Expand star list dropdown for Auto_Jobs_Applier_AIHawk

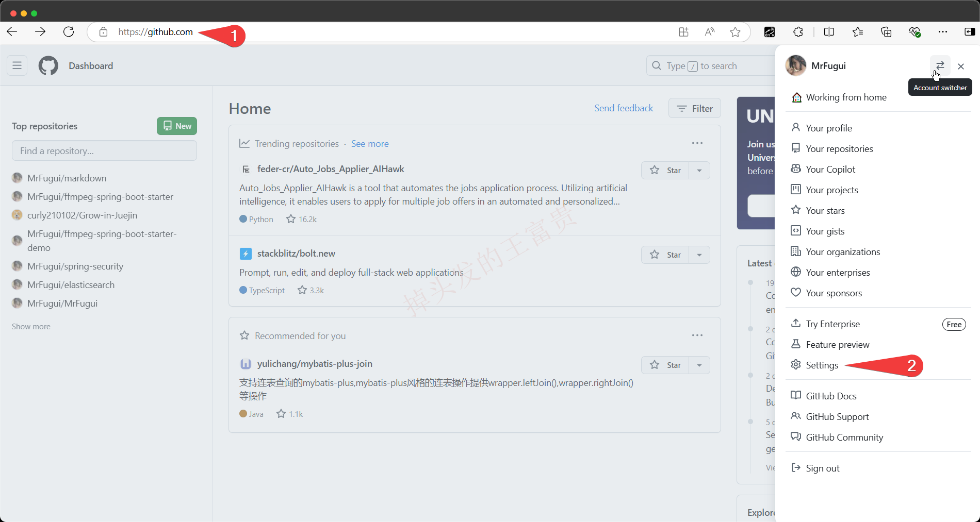(x=699, y=170)
